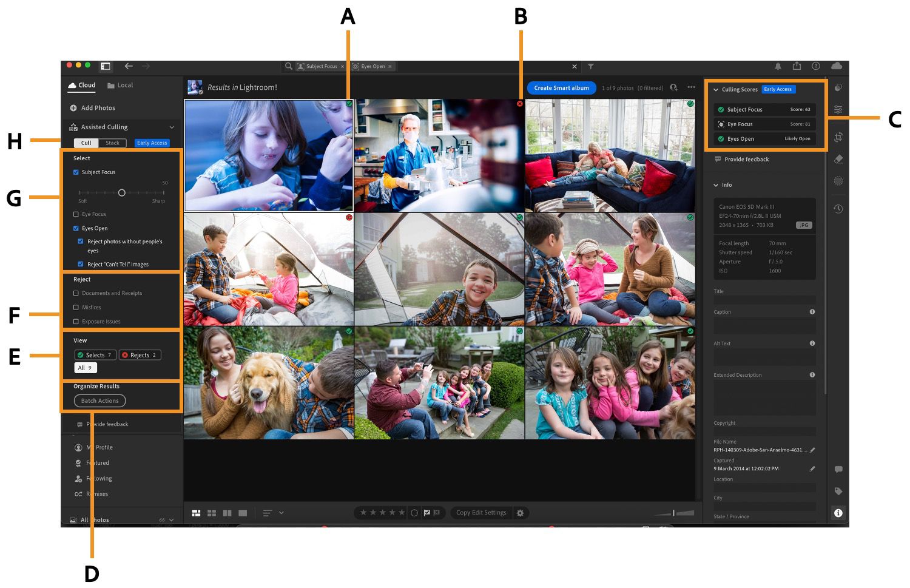The height and width of the screenshot is (588, 910).
Task: Click the Create Smart album button
Action: tap(561, 87)
